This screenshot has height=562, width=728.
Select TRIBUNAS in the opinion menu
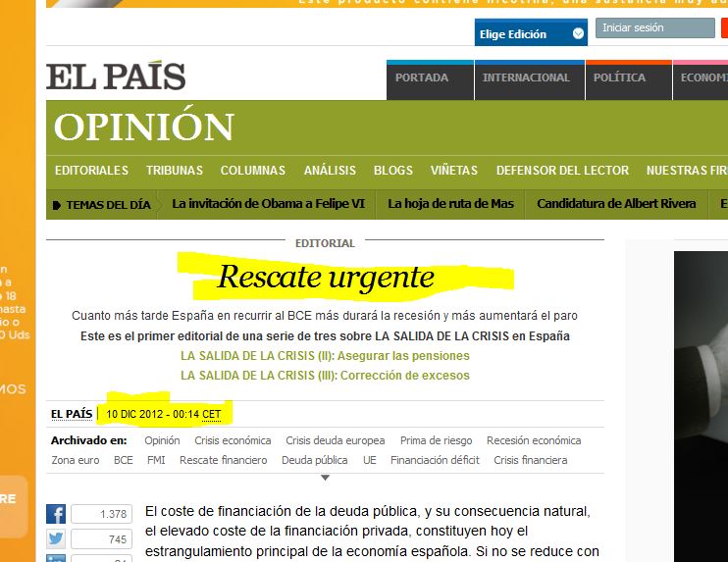click(175, 171)
